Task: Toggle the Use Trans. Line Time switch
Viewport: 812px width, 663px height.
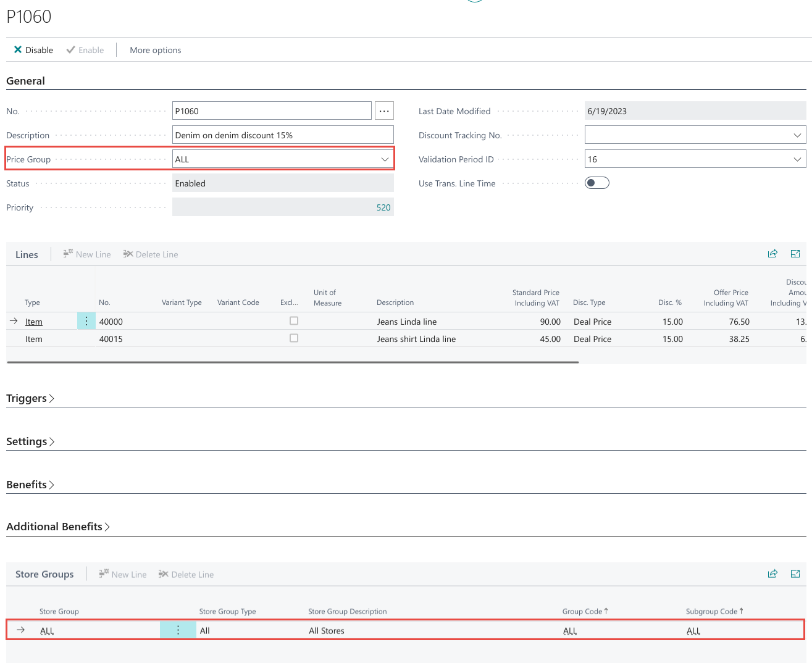Action: tap(596, 183)
